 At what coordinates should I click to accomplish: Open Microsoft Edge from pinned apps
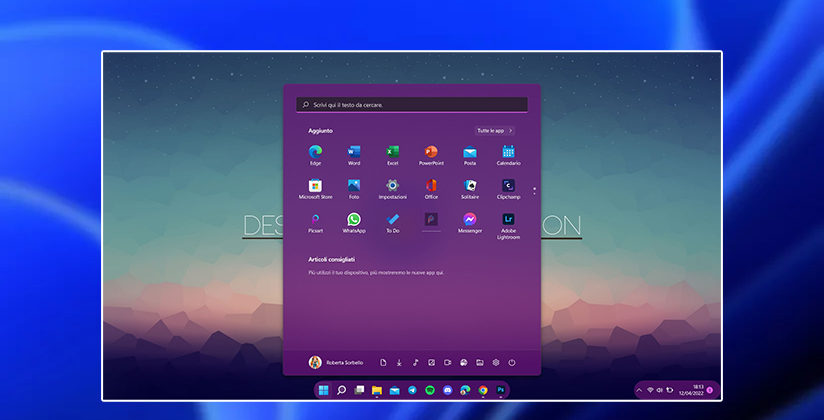[315, 152]
